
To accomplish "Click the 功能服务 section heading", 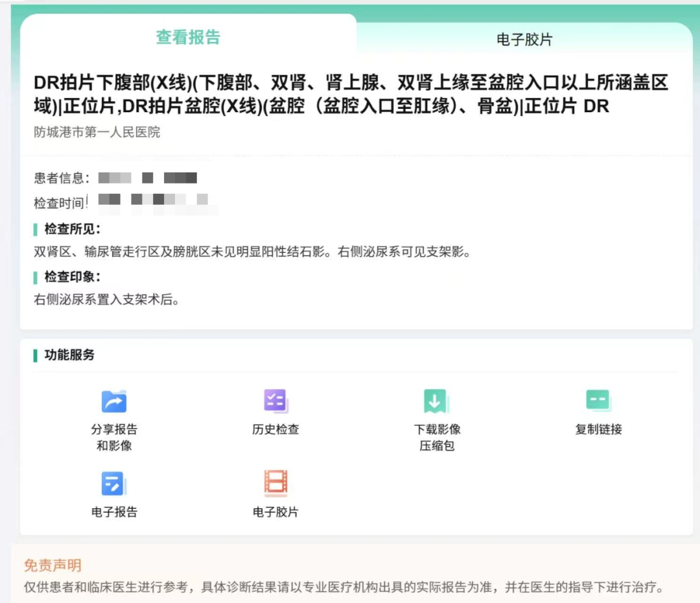I will coord(69,355).
